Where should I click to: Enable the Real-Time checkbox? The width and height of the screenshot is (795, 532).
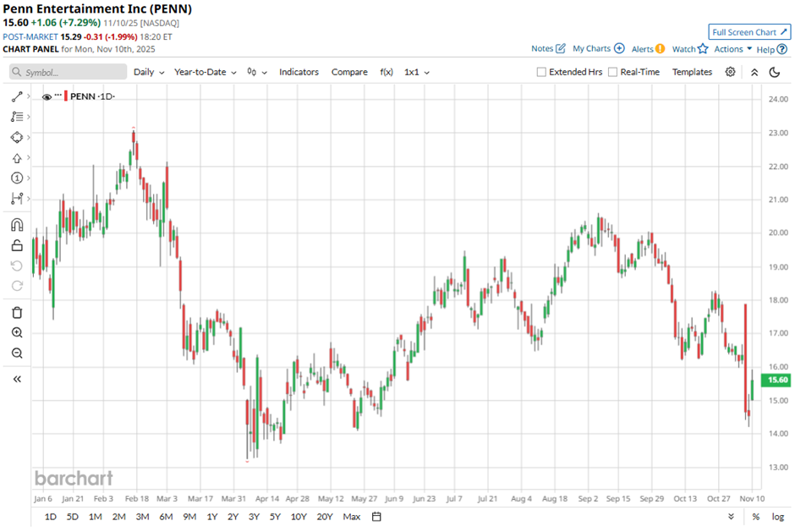coord(613,72)
